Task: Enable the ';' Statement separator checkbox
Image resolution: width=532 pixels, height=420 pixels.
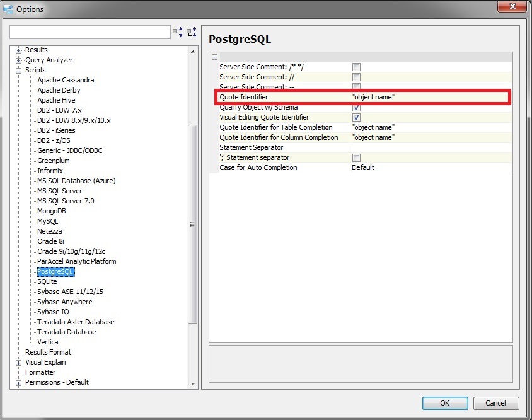Action: (x=356, y=157)
